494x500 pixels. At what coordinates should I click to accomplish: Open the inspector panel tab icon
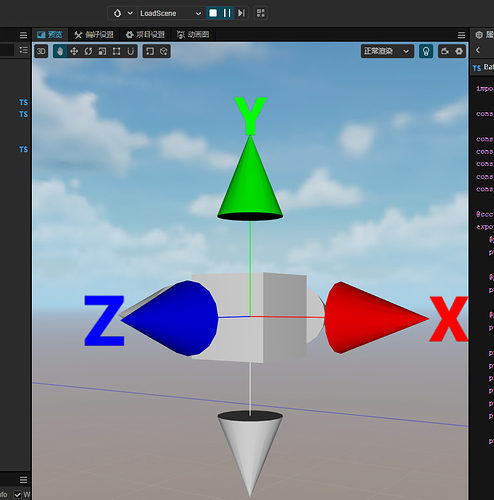(479, 35)
